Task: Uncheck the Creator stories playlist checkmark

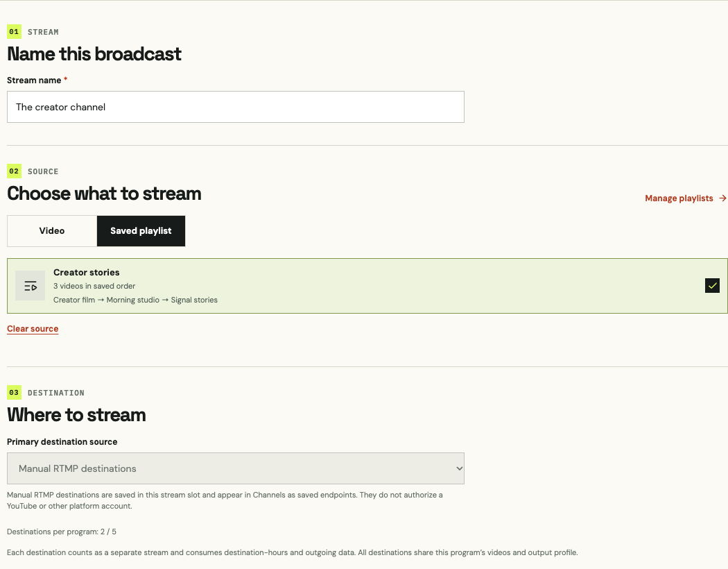Action: pos(712,286)
